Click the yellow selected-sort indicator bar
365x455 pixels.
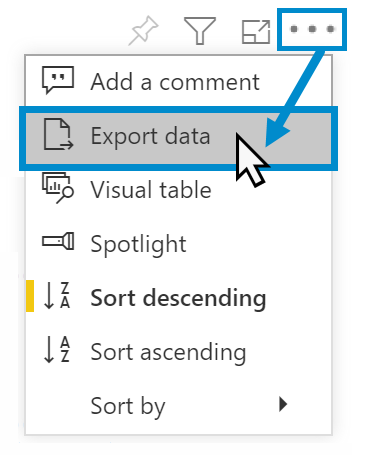[30, 296]
